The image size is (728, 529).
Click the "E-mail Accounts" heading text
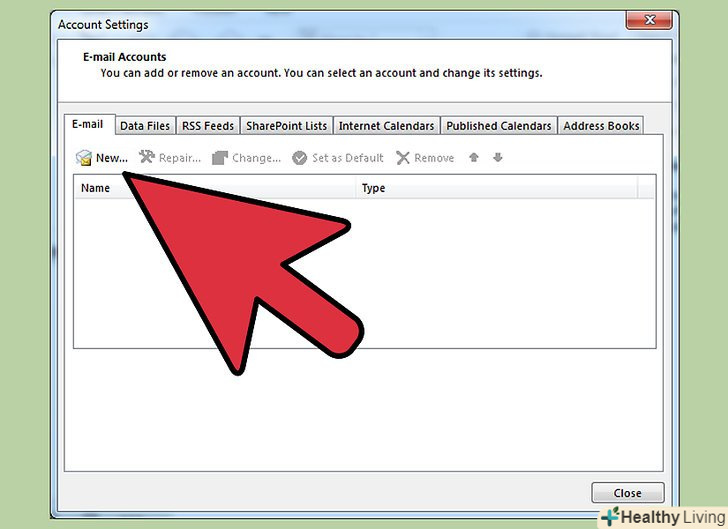(124, 57)
